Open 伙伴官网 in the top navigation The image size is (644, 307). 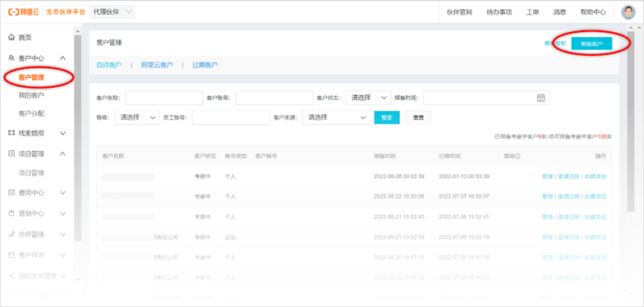pyautogui.click(x=459, y=12)
